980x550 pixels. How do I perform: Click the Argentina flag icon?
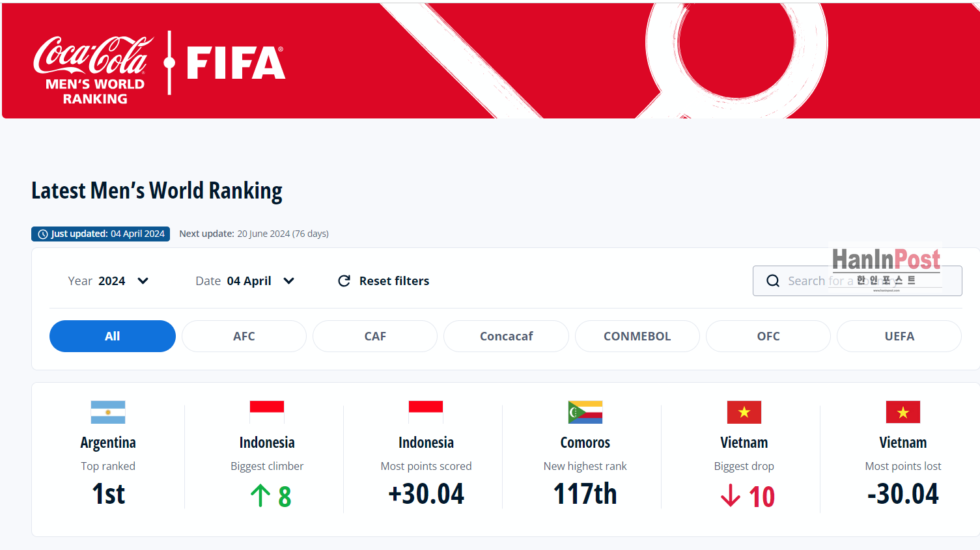[x=108, y=412]
